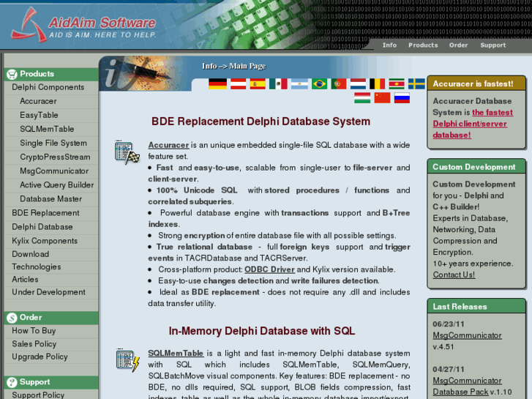The height and width of the screenshot is (399, 532).
Task: Select the Mexican flag language
Action: coord(278,83)
